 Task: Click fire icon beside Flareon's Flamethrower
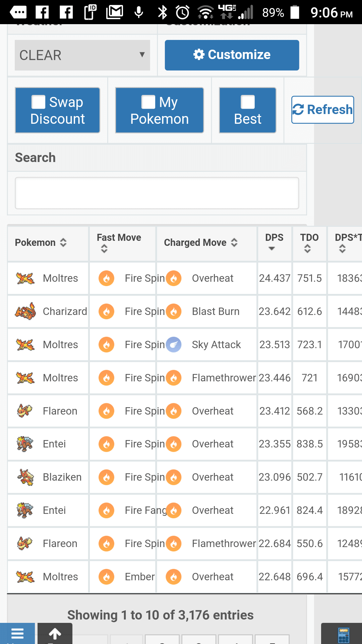click(174, 543)
